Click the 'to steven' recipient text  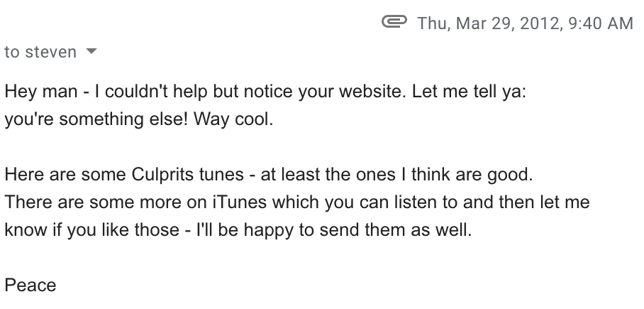(x=40, y=53)
